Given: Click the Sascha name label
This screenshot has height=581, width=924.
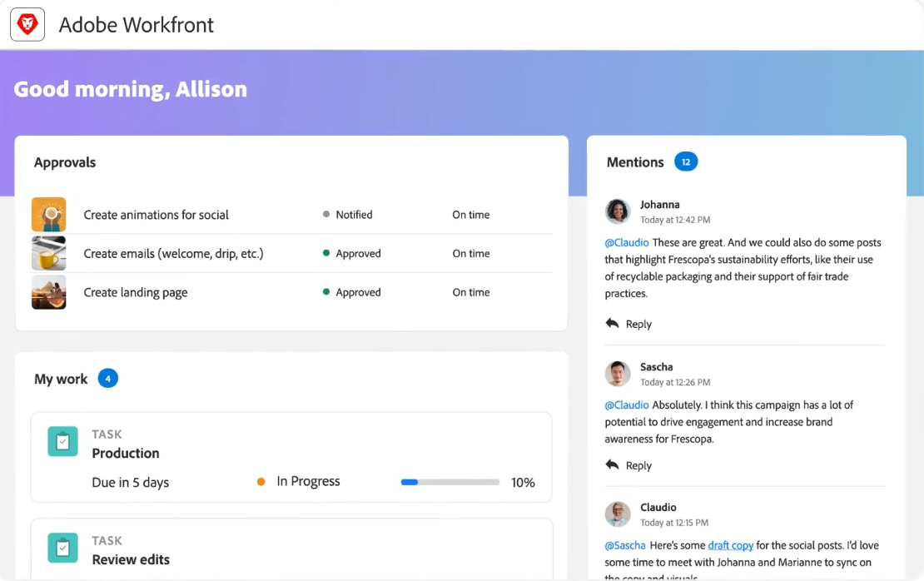Looking at the screenshot, I should [657, 367].
